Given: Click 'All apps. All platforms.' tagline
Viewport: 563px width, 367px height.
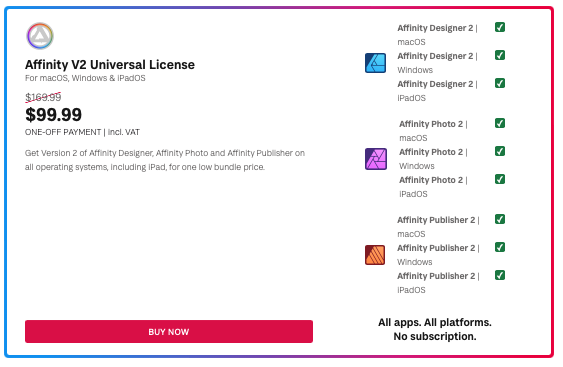Looking at the screenshot, I should click(x=435, y=322).
